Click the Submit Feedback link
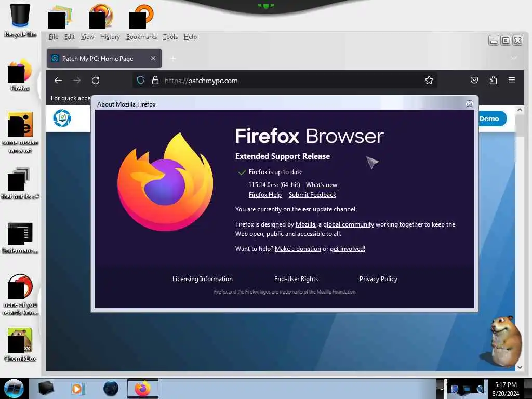The image size is (532, 399). click(312, 195)
